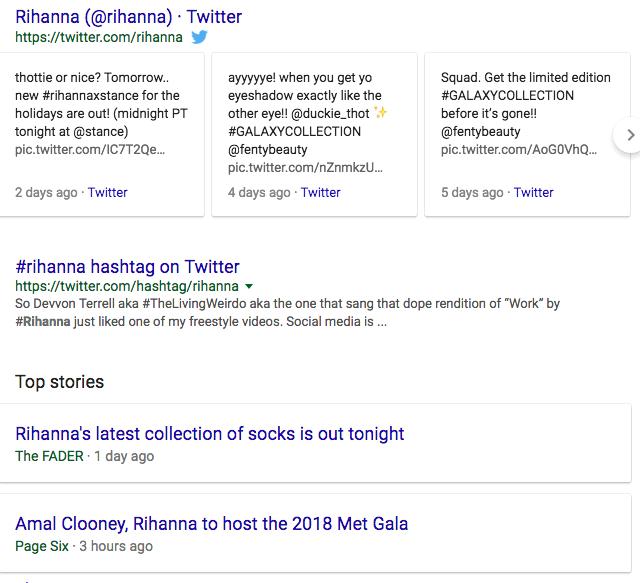Image resolution: width=640 pixels, height=583 pixels.
Task: Open the ayyyyye eyeshadow tweet card
Action: [314, 135]
